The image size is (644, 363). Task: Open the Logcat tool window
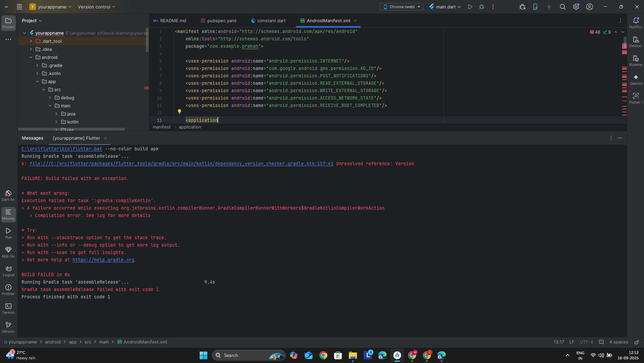pos(8,271)
